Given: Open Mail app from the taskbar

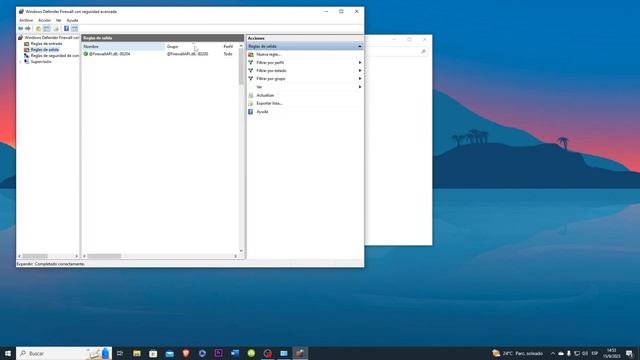Looking at the screenshot, I should (x=169, y=353).
